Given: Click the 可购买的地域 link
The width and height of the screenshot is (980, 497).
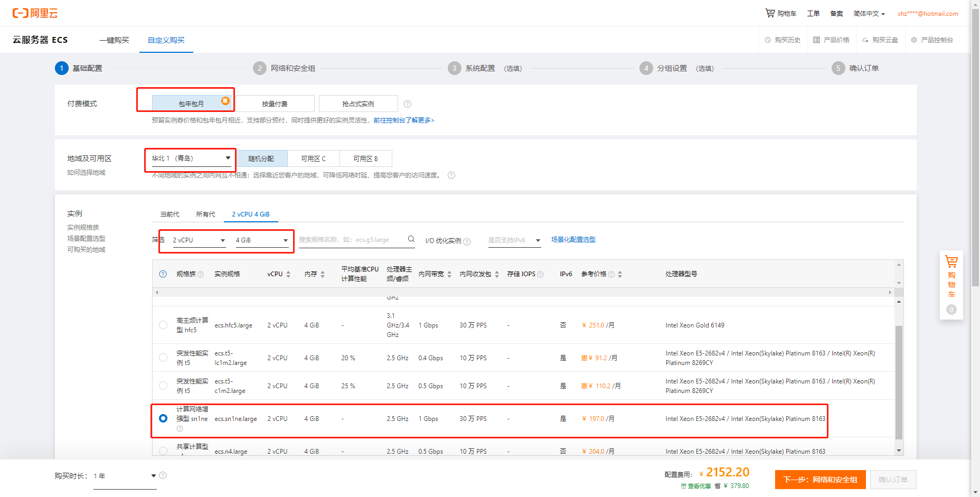Looking at the screenshot, I should point(86,250).
